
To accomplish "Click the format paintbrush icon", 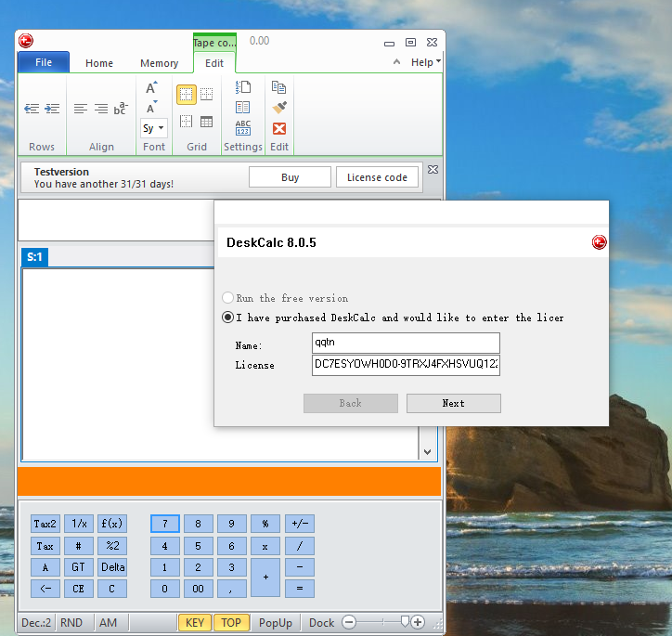I will click(x=278, y=108).
